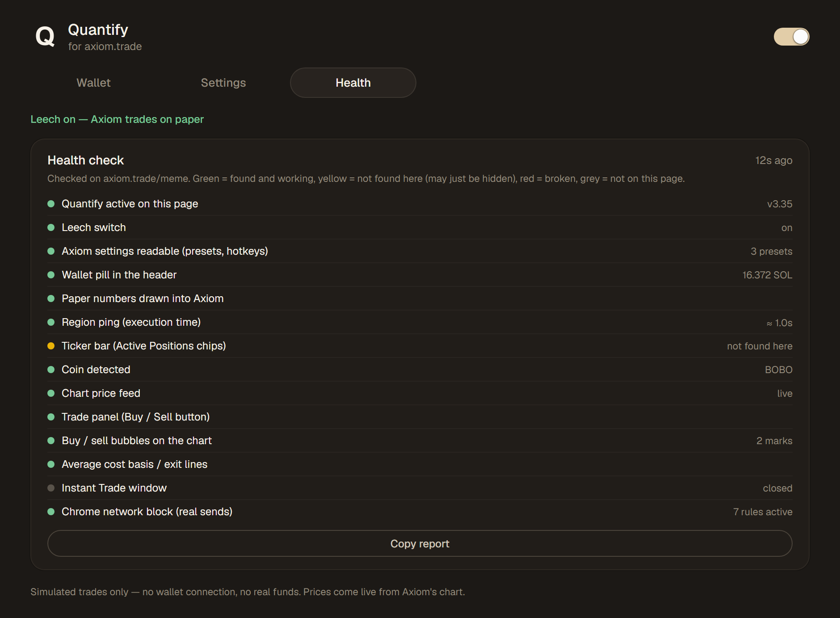This screenshot has width=840, height=618.
Task: Click the 'Leech on — Axiom trades on paper' status
Action: [117, 119]
